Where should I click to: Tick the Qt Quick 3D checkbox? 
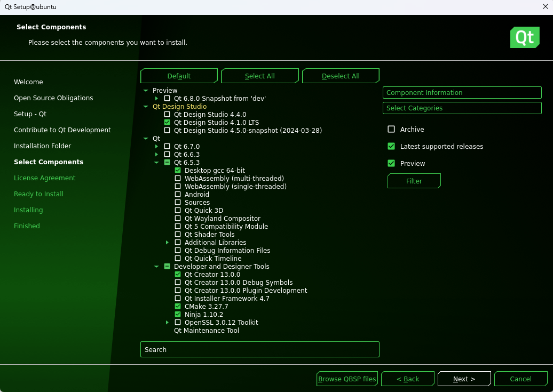(178, 211)
